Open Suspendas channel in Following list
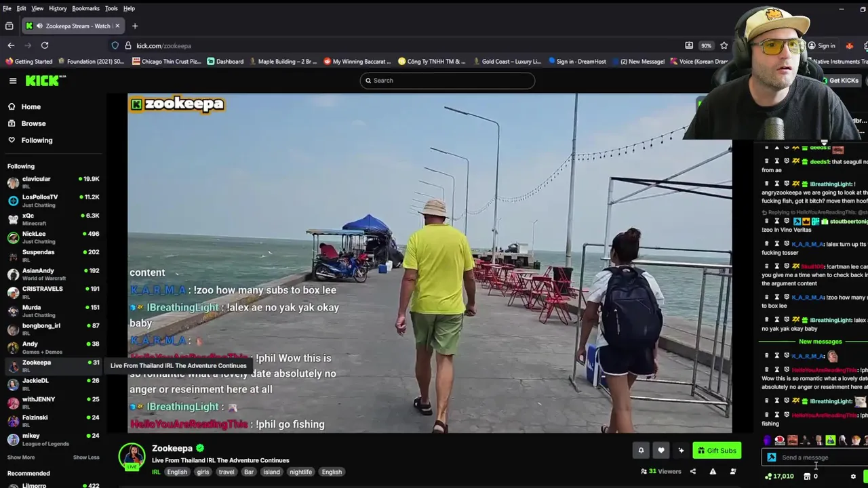Image resolution: width=868 pixels, height=488 pixels. pos(53,255)
